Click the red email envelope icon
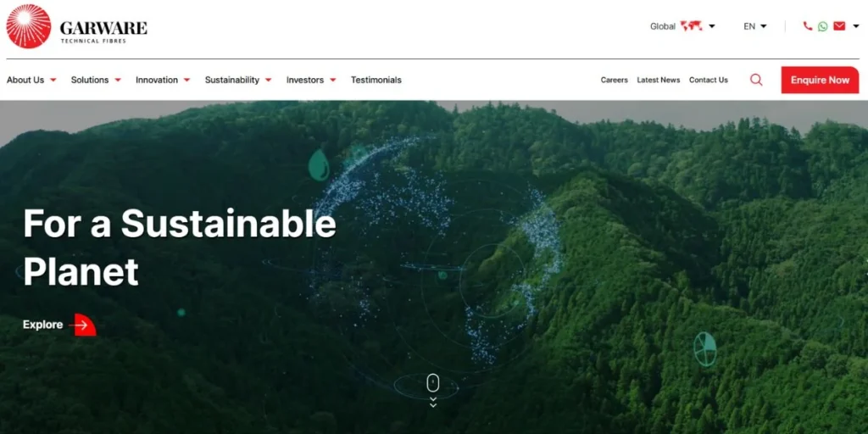The image size is (868, 434). (839, 26)
